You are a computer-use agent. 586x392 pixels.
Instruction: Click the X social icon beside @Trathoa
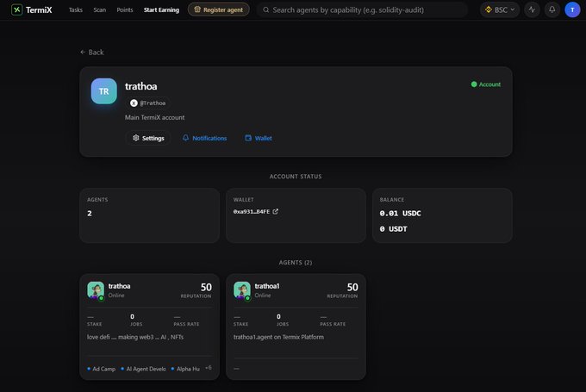pos(134,103)
